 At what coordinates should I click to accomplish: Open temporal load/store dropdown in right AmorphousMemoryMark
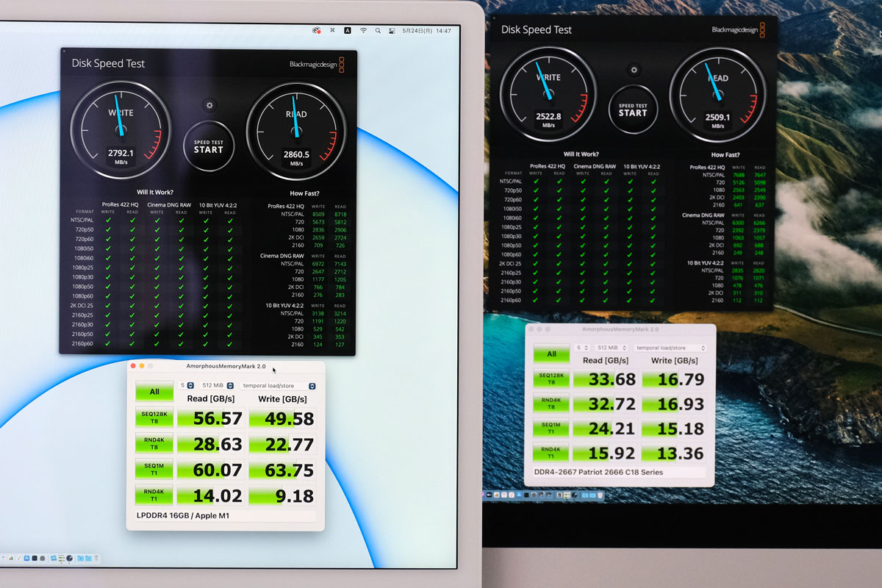tap(670, 348)
